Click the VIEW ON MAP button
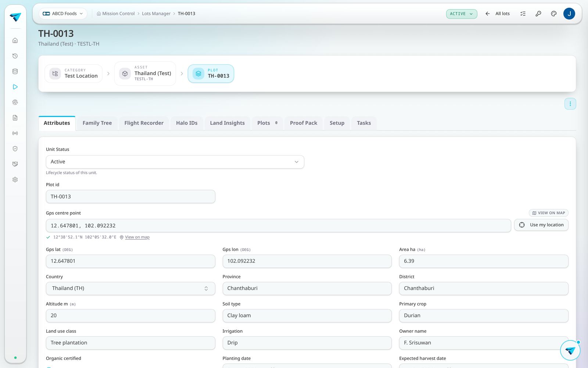 [549, 213]
